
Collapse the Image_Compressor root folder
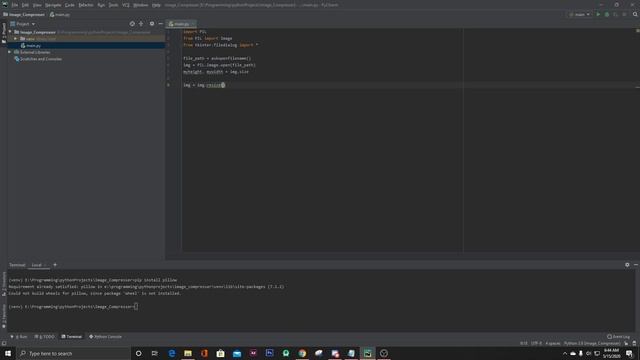(10, 32)
